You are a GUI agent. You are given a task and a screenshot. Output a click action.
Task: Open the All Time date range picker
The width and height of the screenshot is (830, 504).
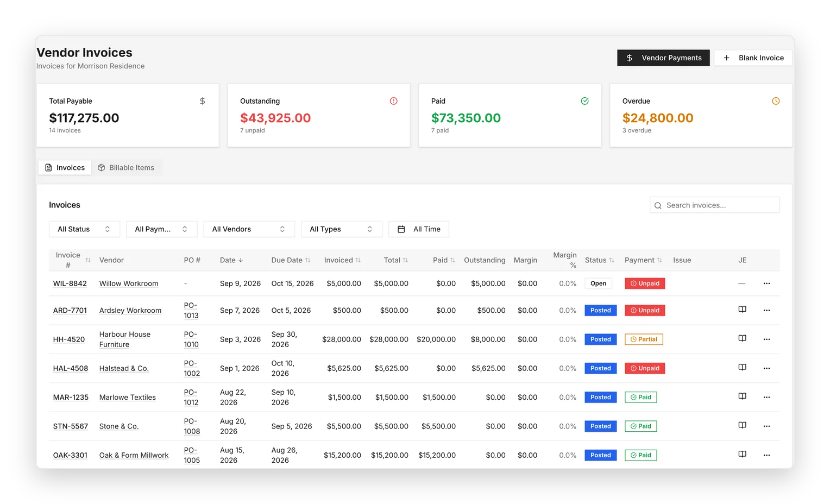419,229
